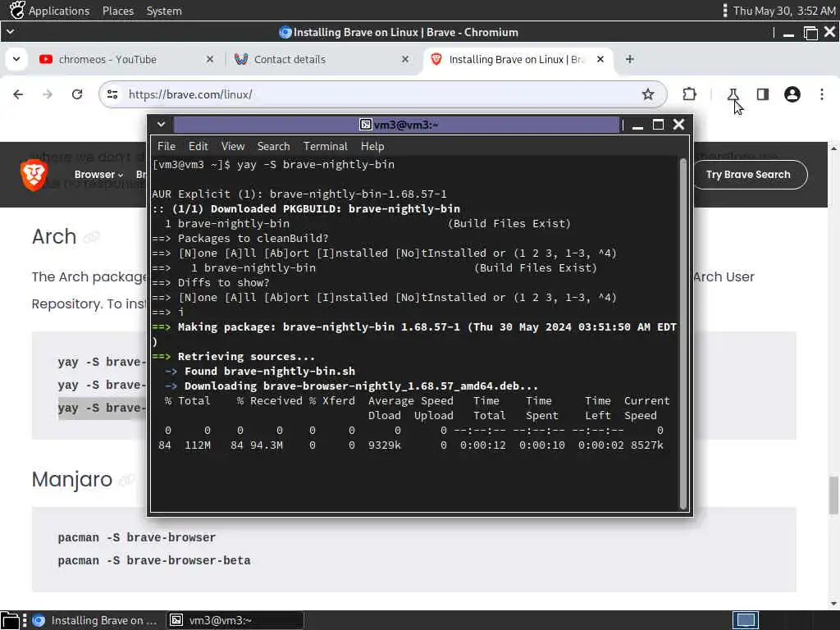Bookmark this page with star icon
This screenshot has height=630, width=840.
point(648,94)
